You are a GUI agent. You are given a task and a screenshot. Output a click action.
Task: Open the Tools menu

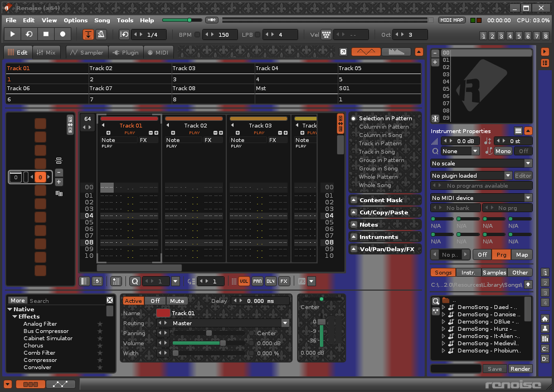(x=125, y=20)
